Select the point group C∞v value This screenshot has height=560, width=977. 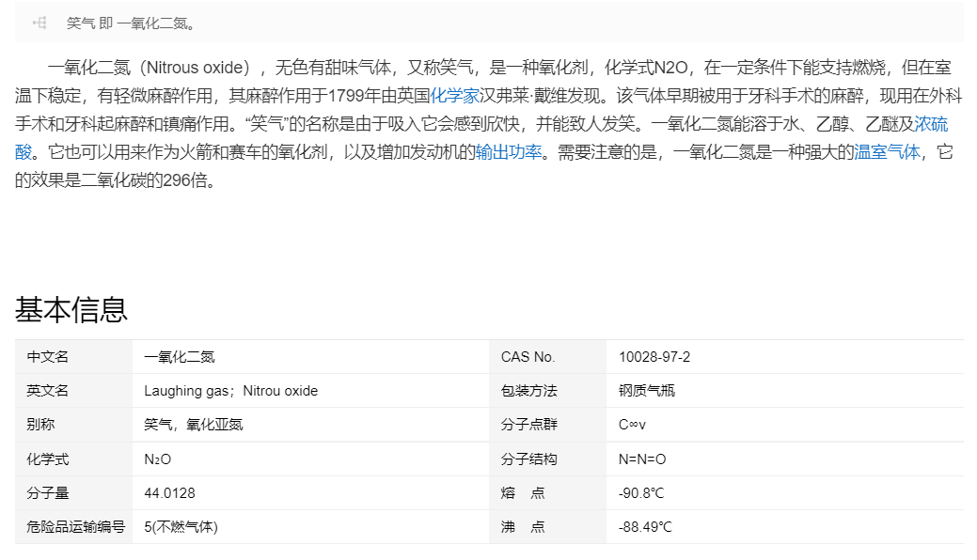(632, 425)
